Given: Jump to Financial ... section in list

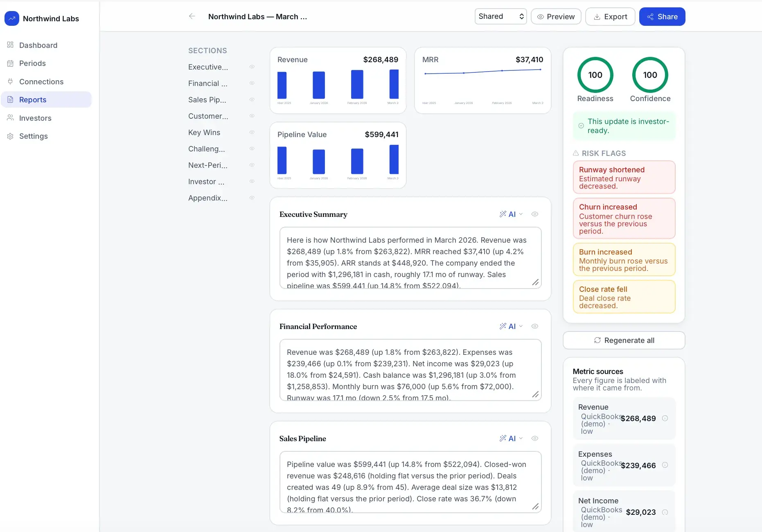Looking at the screenshot, I should pyautogui.click(x=207, y=83).
